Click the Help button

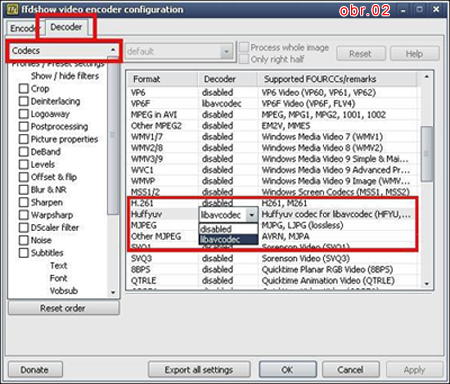414,54
